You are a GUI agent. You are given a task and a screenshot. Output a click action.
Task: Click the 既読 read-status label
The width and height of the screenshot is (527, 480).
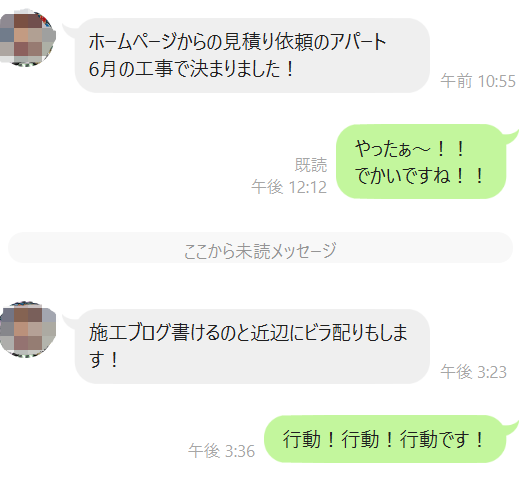[x=311, y=165]
